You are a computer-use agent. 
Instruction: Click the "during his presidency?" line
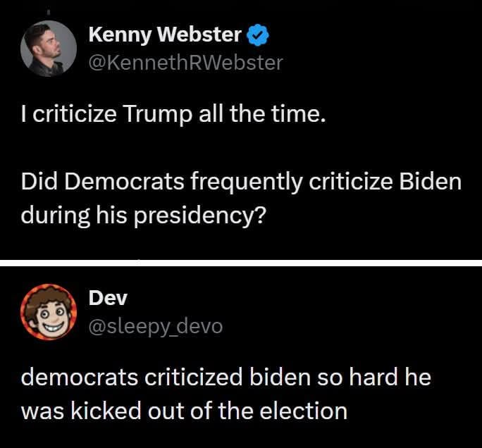tap(143, 213)
